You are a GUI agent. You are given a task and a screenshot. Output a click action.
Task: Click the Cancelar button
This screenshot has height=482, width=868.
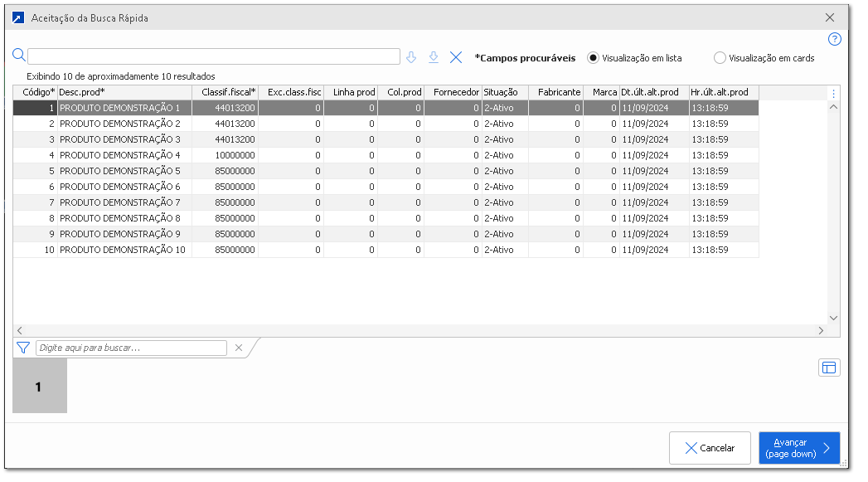710,448
